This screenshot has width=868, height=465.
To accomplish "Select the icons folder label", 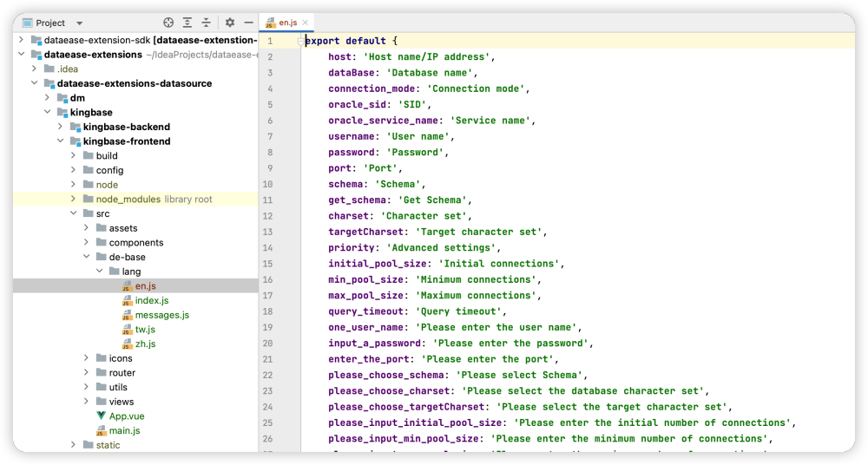I will tap(121, 358).
